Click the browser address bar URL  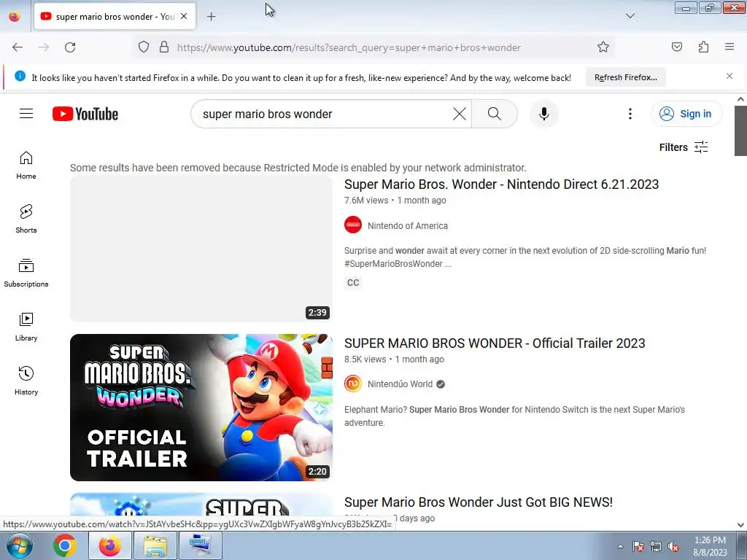tap(349, 47)
